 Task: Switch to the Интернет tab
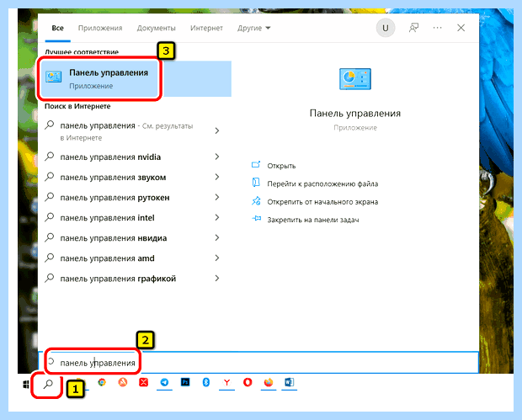tap(206, 29)
